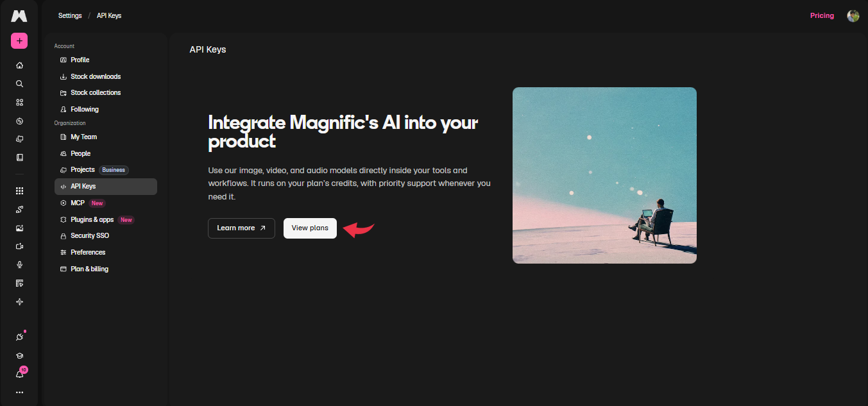Click the Learn more button
The width and height of the screenshot is (868, 406).
tap(241, 228)
